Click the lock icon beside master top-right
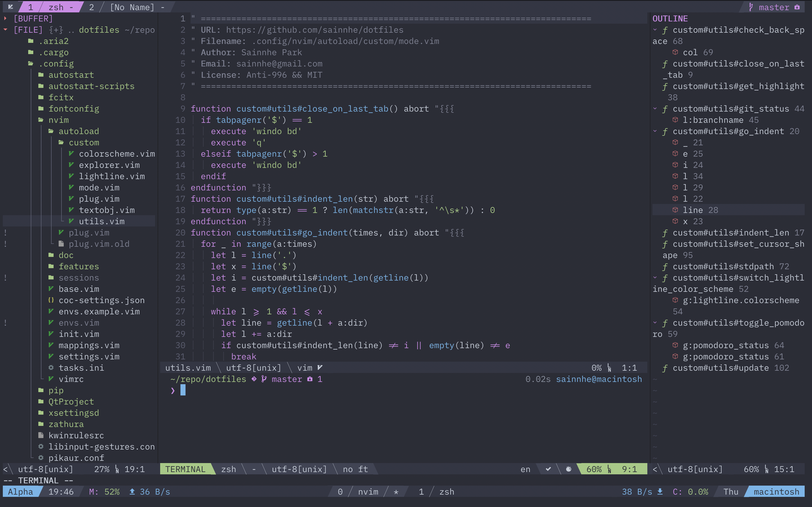The width and height of the screenshot is (812, 507). (x=797, y=7)
